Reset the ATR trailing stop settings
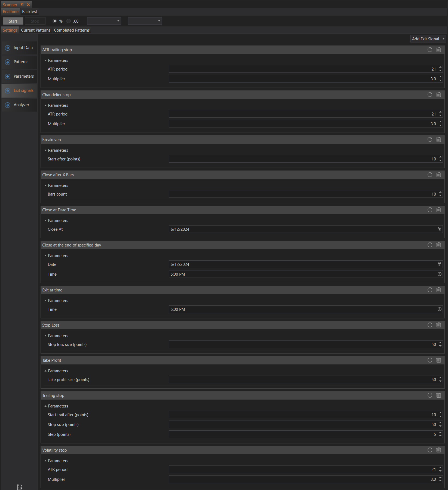Viewport: 448px width, 490px height. pos(430,50)
